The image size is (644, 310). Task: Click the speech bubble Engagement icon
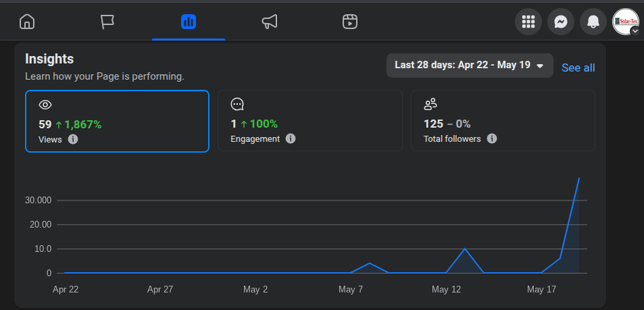[237, 104]
